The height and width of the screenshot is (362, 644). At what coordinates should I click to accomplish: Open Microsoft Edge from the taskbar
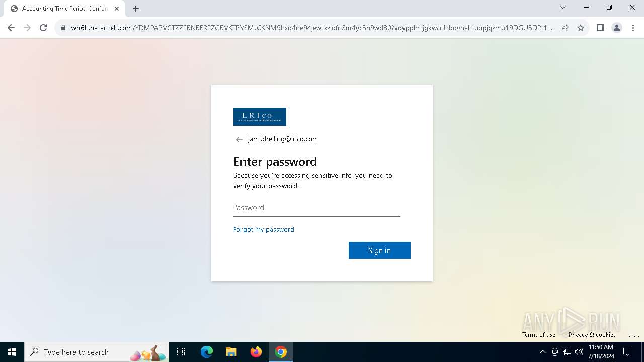pos(207,352)
